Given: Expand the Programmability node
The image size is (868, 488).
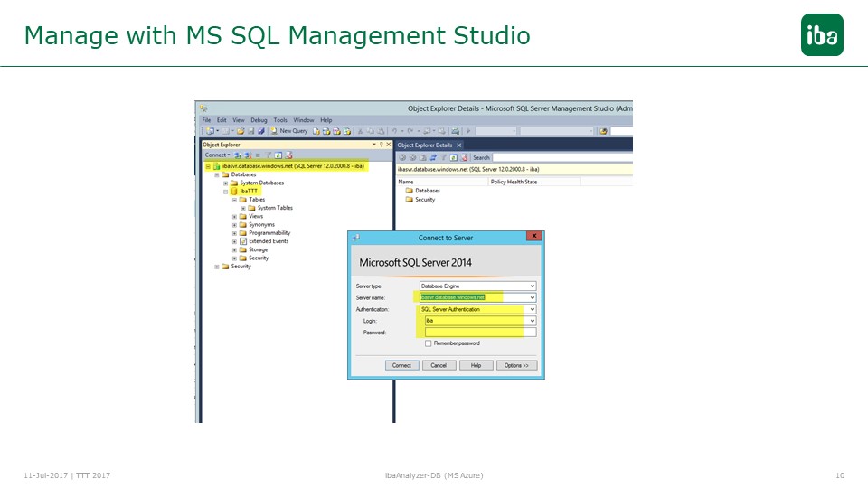Looking at the screenshot, I should [x=235, y=233].
